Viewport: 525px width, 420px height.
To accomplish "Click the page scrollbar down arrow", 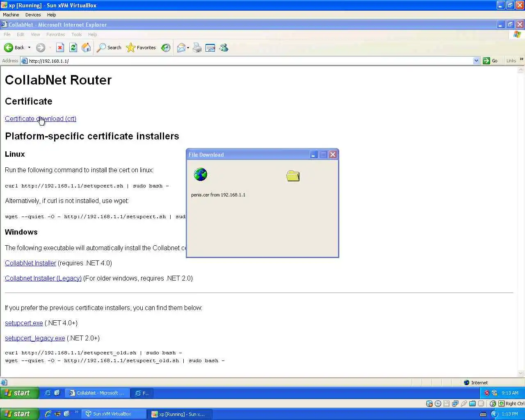I will [521, 373].
